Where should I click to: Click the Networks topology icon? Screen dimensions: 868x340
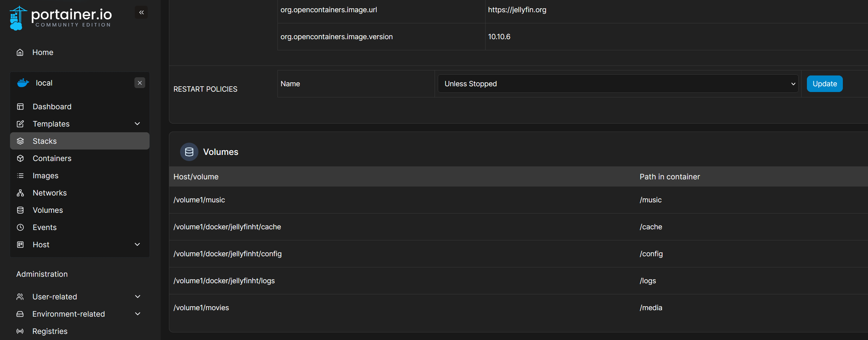click(20, 193)
